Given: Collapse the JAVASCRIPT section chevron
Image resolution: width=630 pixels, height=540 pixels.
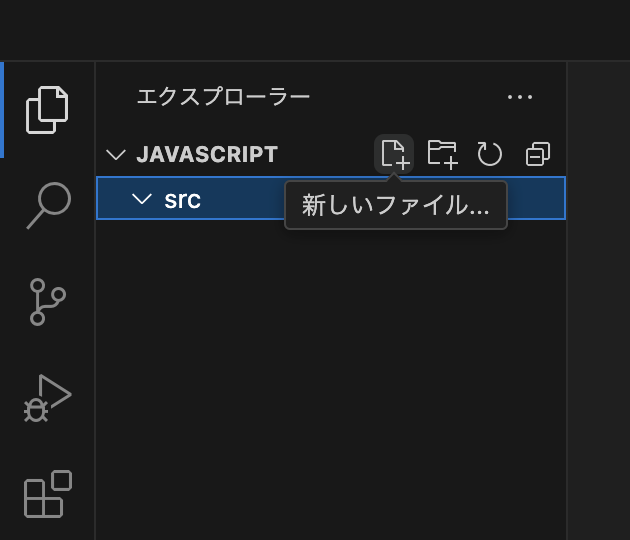Looking at the screenshot, I should [116, 155].
